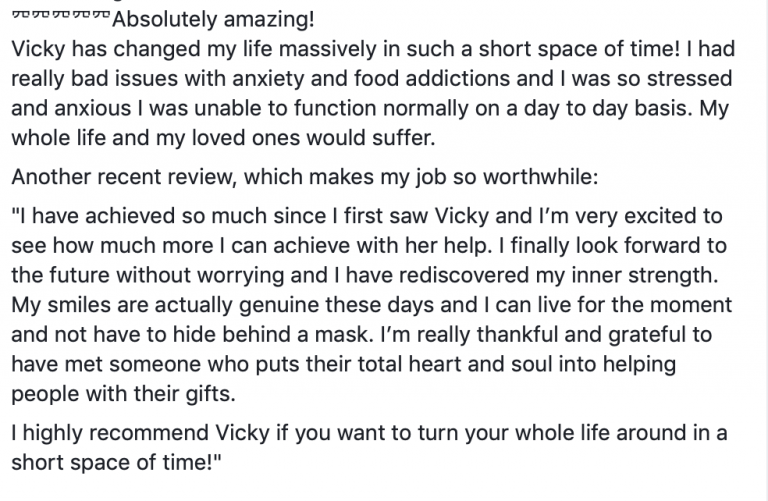This screenshot has height=501, width=768.
Task: Click the star emojis before 'Absolutely amazing!'
Action: tap(61, 16)
